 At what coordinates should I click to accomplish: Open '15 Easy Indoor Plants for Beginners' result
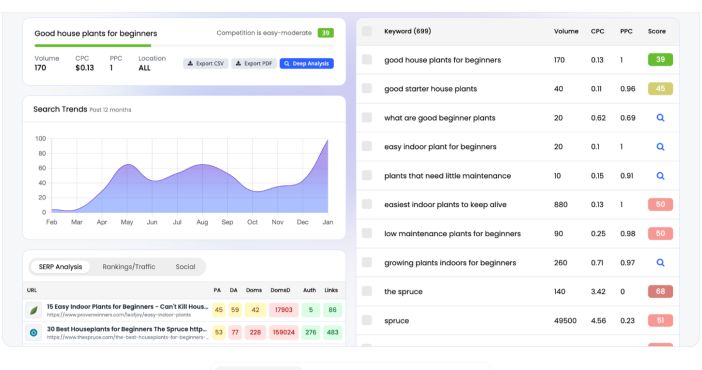click(x=128, y=307)
